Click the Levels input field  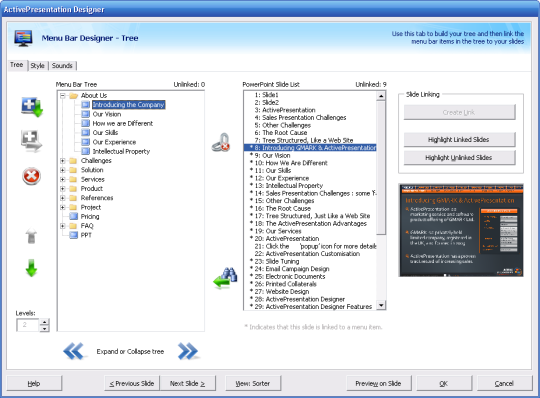pyautogui.click(x=28, y=325)
